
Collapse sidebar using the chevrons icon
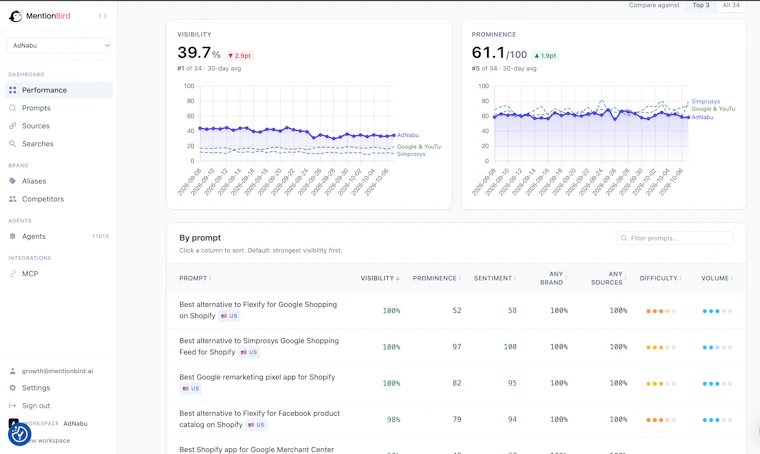point(102,16)
